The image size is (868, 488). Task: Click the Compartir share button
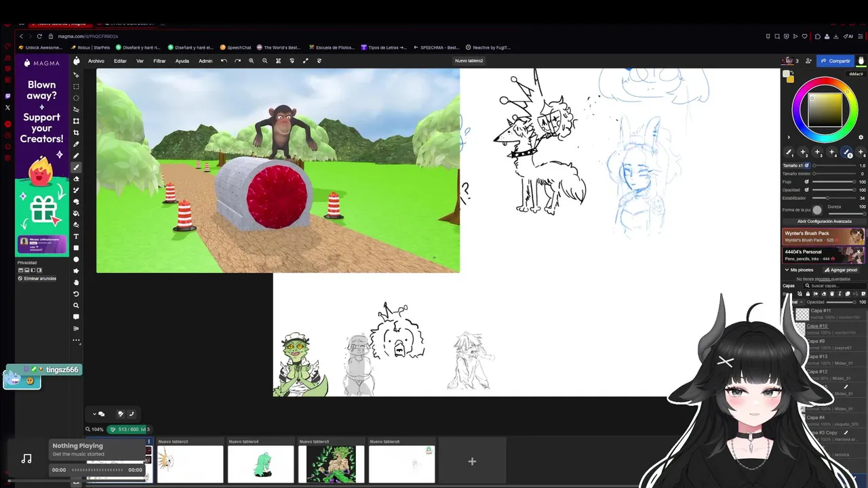coord(835,61)
